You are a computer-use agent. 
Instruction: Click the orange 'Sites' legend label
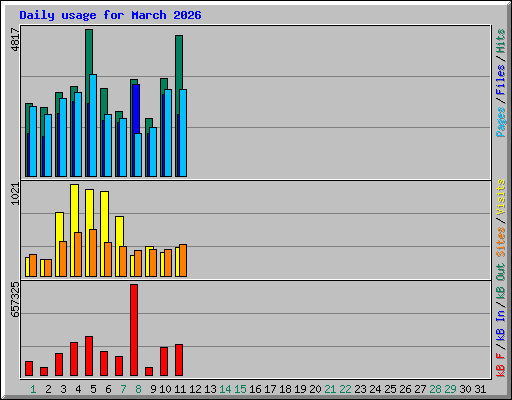tap(501, 241)
